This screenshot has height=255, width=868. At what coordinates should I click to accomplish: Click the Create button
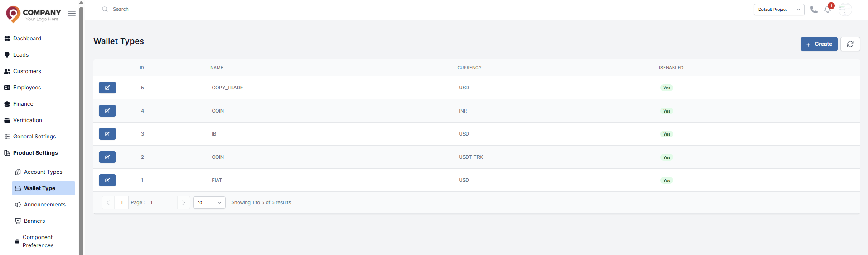tap(819, 44)
